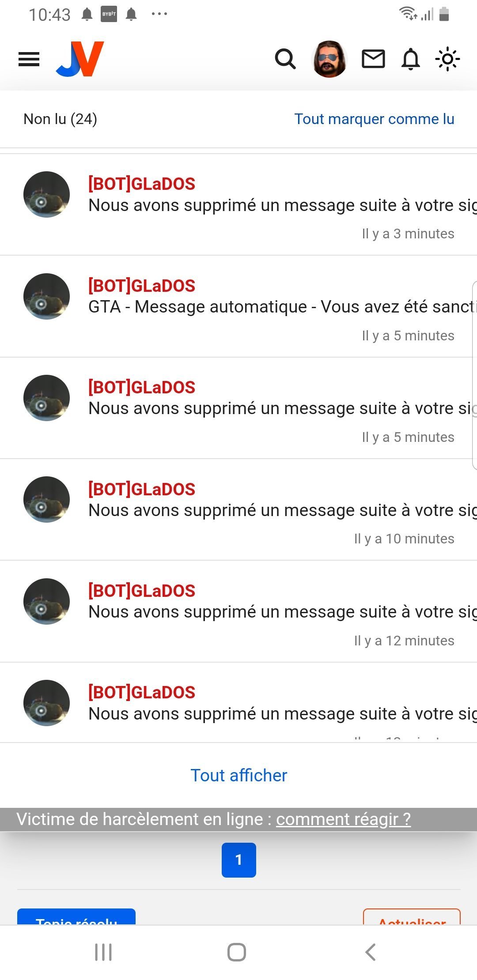Open the search magnifier icon
The width and height of the screenshot is (477, 980).
point(285,59)
